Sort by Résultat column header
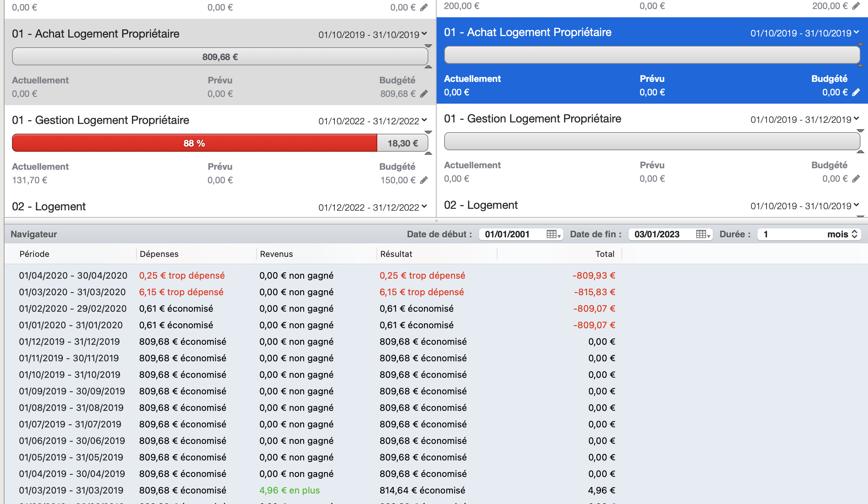 coord(396,254)
